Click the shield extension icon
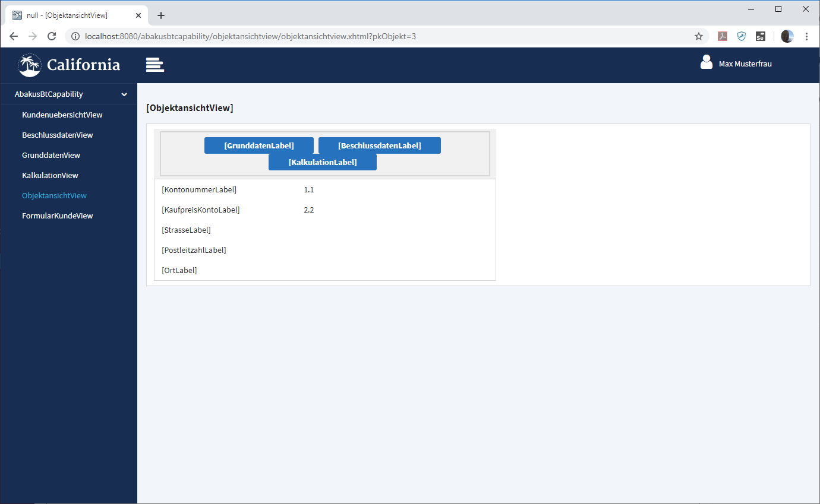 click(742, 36)
